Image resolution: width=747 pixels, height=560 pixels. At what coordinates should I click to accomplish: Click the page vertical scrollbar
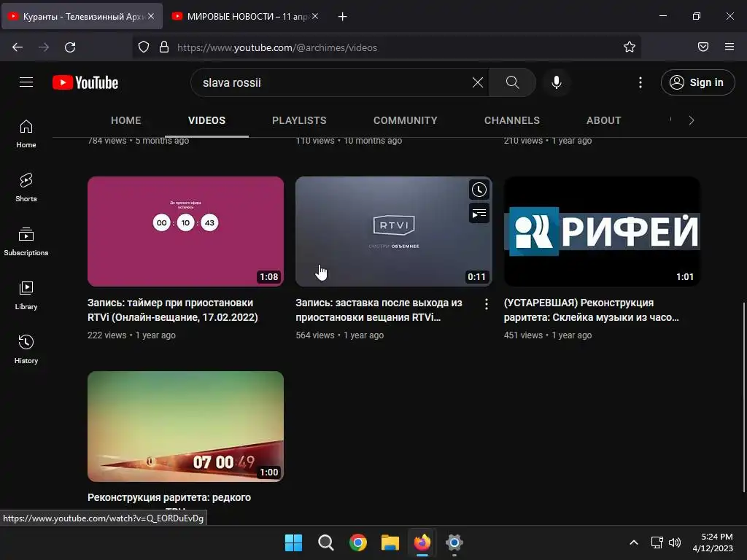[743, 397]
